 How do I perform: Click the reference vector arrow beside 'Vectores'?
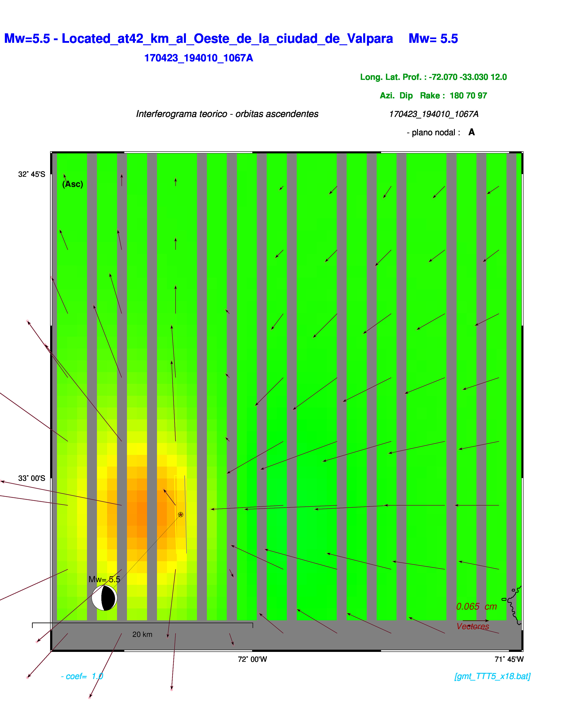(476, 620)
